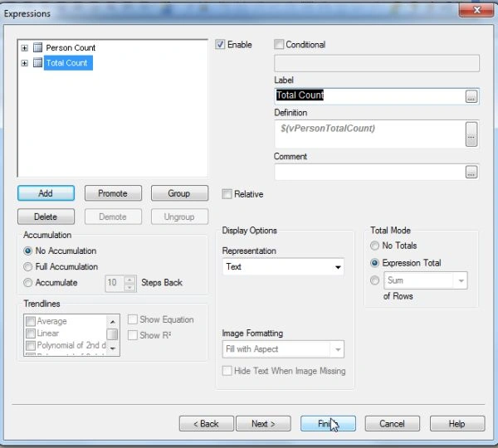Image resolution: width=498 pixels, height=448 pixels.
Task: Decrease the Steps Back spinner value
Action: [x=129, y=287]
